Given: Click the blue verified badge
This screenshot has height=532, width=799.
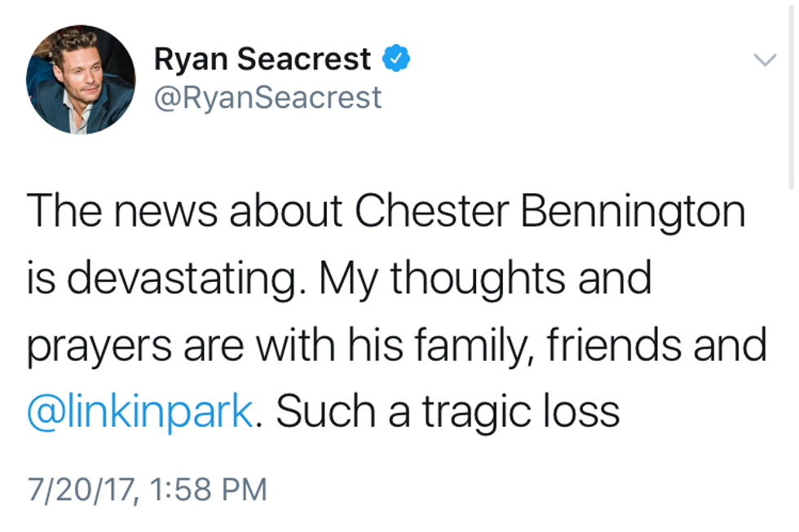Looking at the screenshot, I should tap(395, 59).
